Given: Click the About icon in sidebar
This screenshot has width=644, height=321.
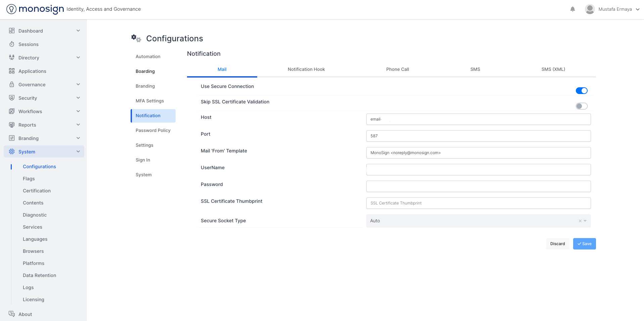Looking at the screenshot, I should pos(12,314).
